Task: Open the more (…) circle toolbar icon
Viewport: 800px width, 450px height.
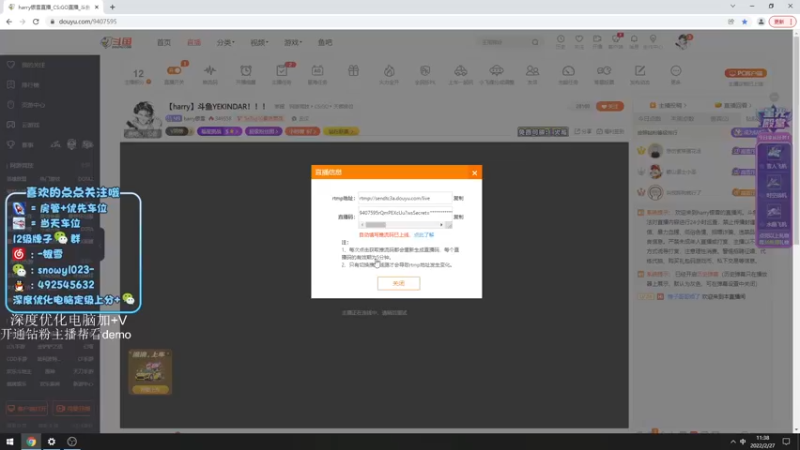Action: click(x=676, y=70)
